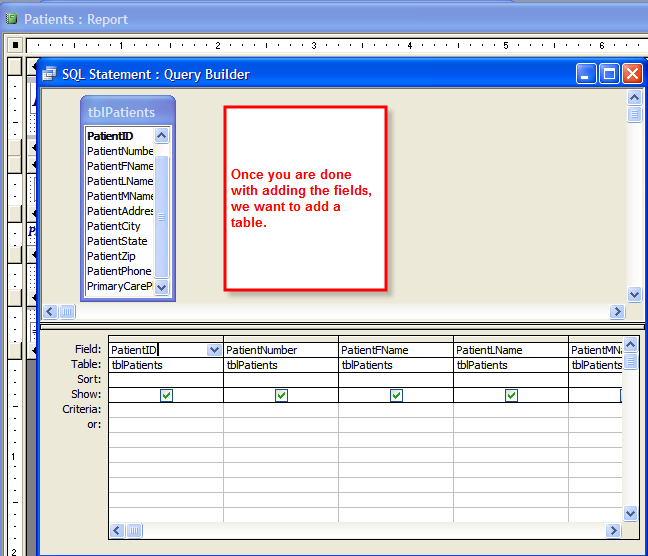Click Criteria cell under PatientID
The width and height of the screenshot is (648, 556).
click(166, 409)
